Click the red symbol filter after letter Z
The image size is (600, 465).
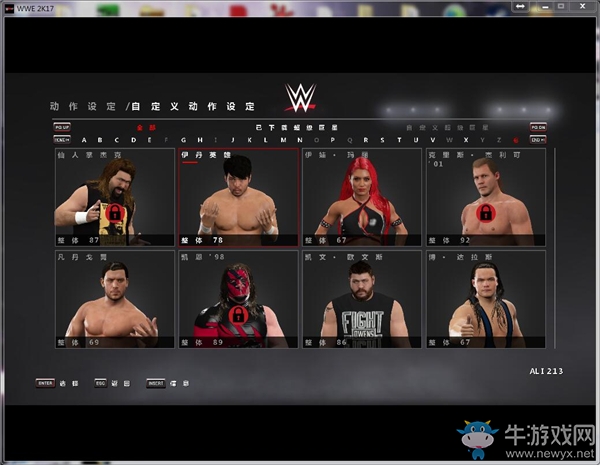(515, 140)
